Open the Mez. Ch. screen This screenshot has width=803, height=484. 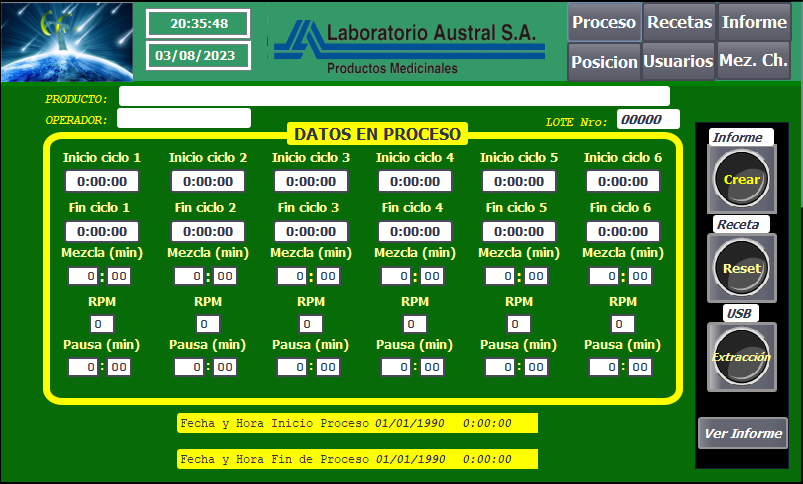(x=754, y=61)
